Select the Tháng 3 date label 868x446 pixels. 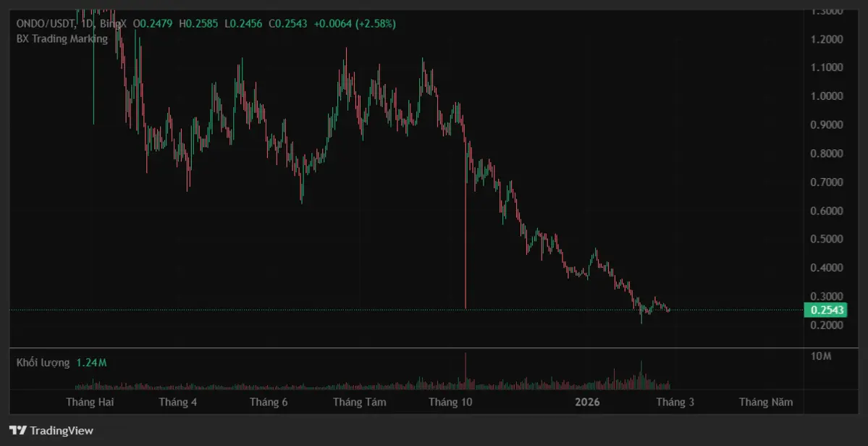tap(675, 402)
